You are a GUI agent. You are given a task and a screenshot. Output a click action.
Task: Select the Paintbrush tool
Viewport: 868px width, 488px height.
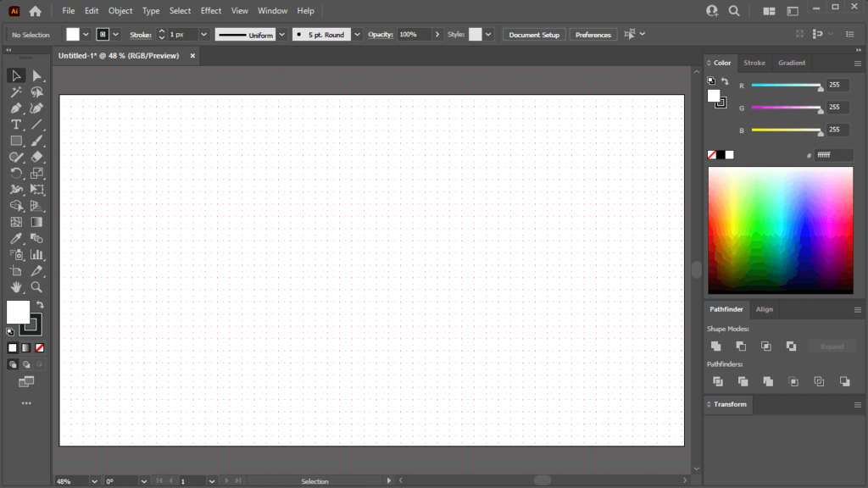37,141
